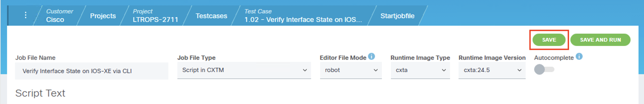Select the Startjobfile breadcrumb

397,16
